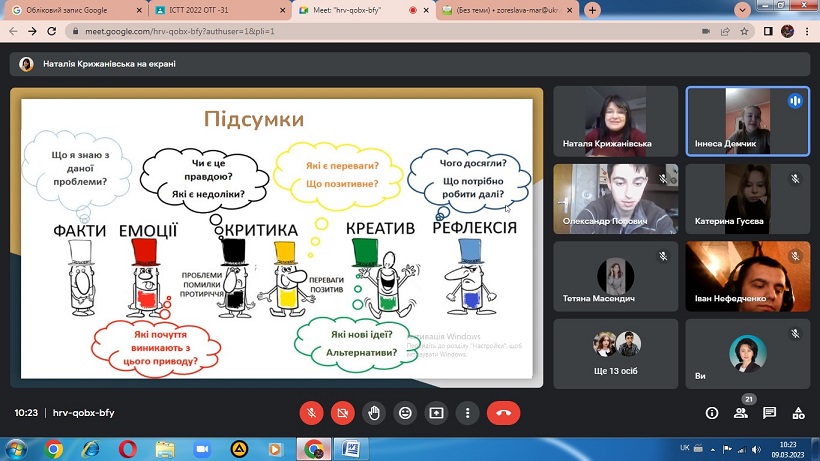Open Opera browser from taskbar
Viewport: 820px width, 461px height.
[x=128, y=449]
